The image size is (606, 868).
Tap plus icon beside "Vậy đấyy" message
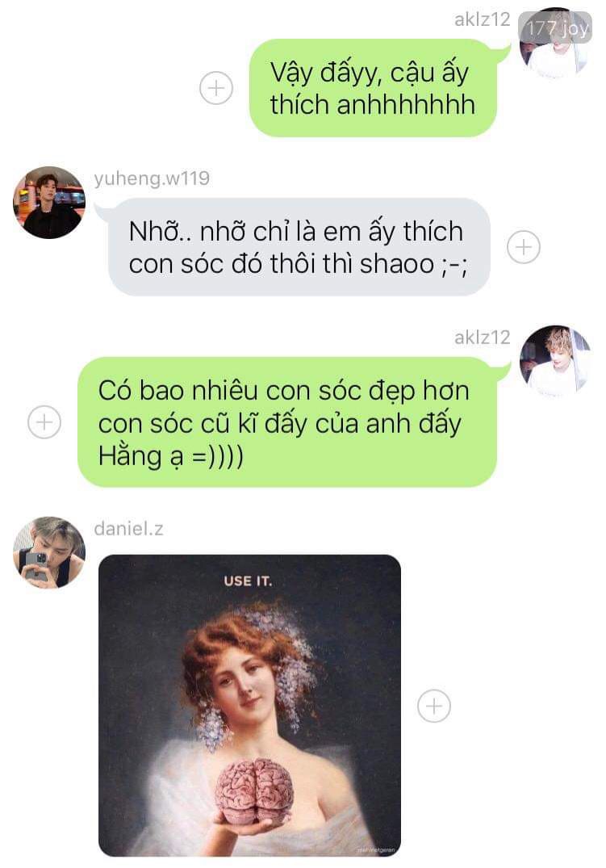(x=215, y=87)
